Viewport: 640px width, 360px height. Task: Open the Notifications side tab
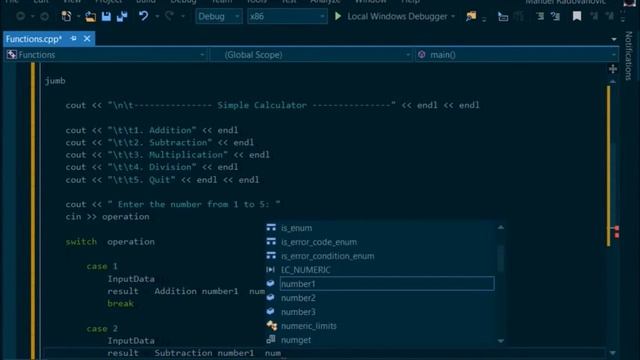629,56
